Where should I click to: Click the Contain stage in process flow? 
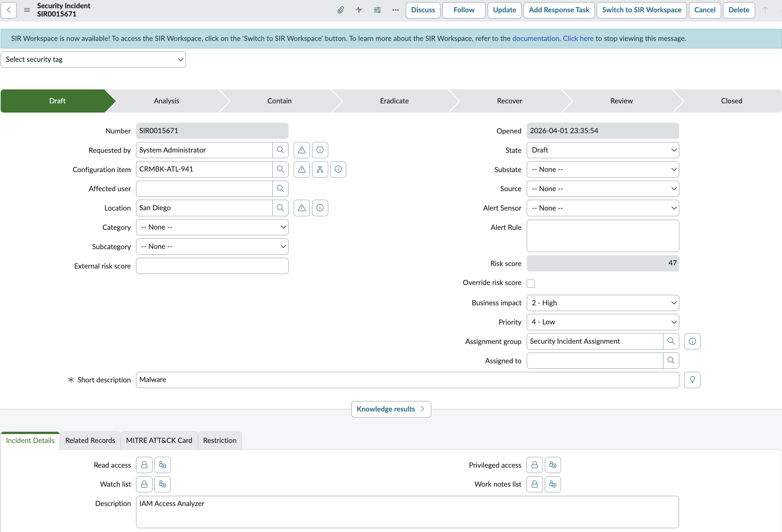pos(279,101)
